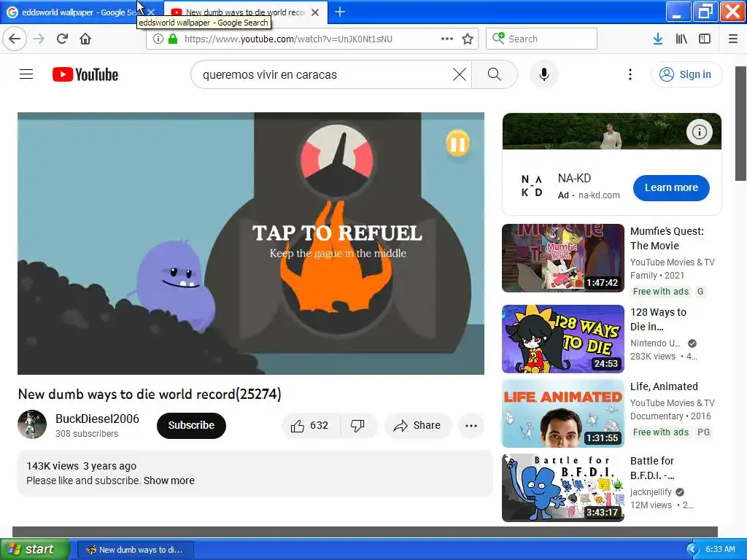Click the 143K views text
The height and width of the screenshot is (560, 747).
53,466
